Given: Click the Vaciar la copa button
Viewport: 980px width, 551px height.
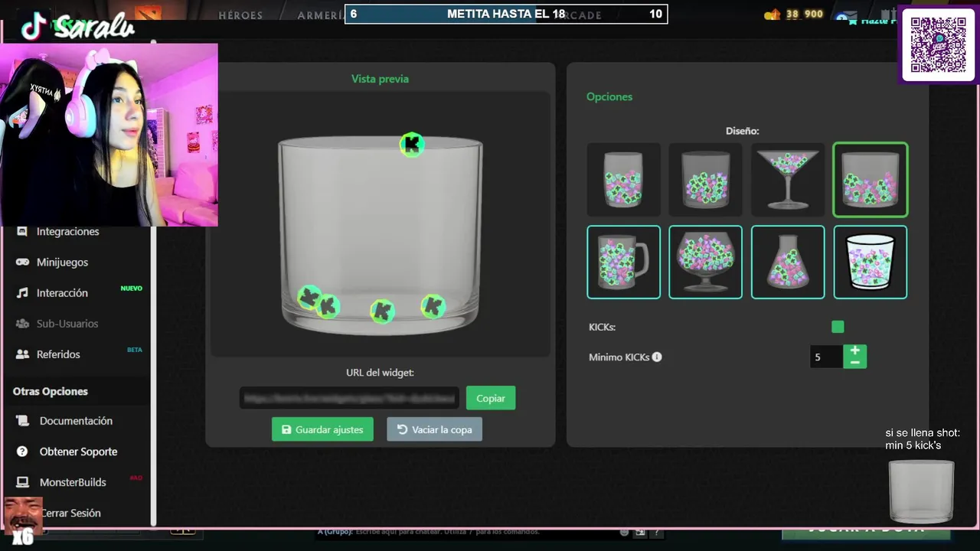Looking at the screenshot, I should 434,429.
